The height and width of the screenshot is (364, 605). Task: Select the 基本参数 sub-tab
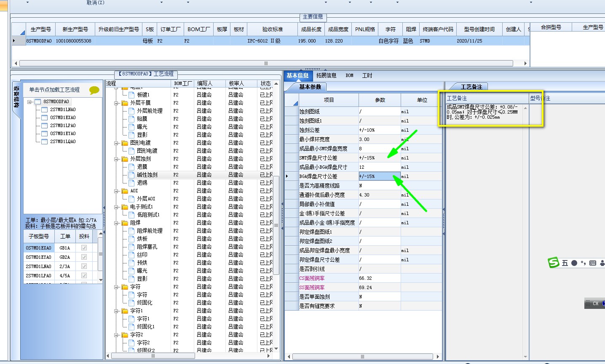310,87
